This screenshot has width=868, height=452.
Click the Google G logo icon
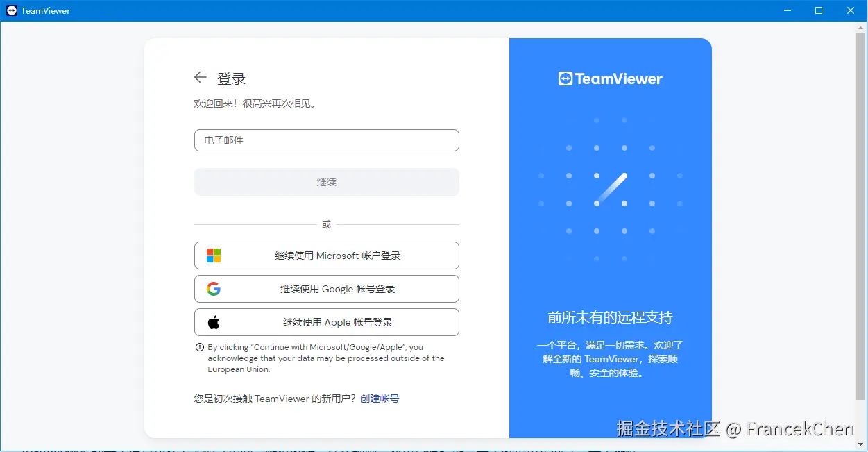214,289
